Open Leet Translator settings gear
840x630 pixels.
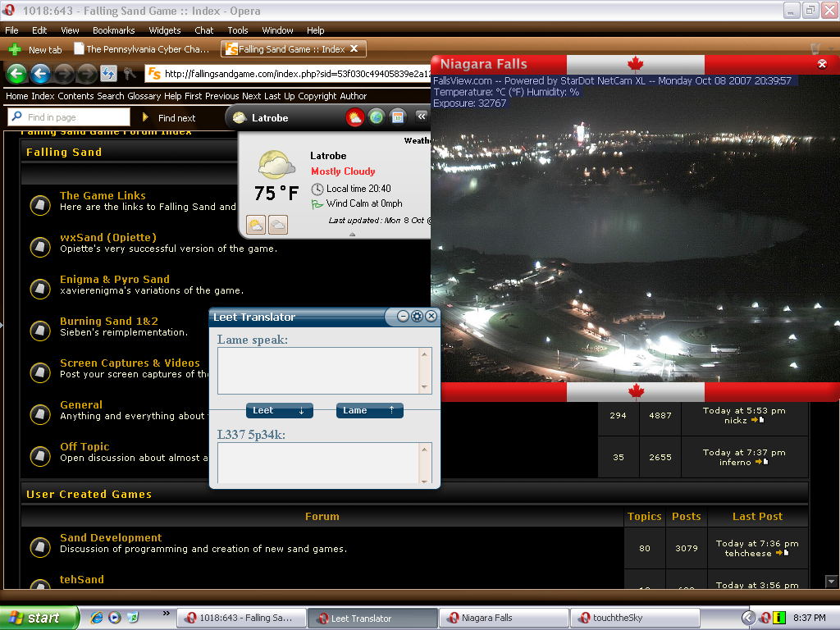[418, 317]
